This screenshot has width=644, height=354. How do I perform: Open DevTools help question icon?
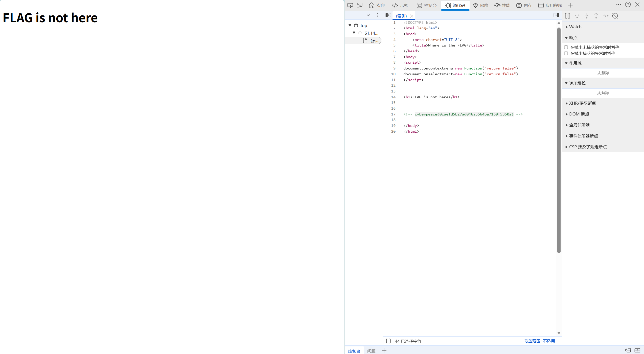(x=628, y=5)
